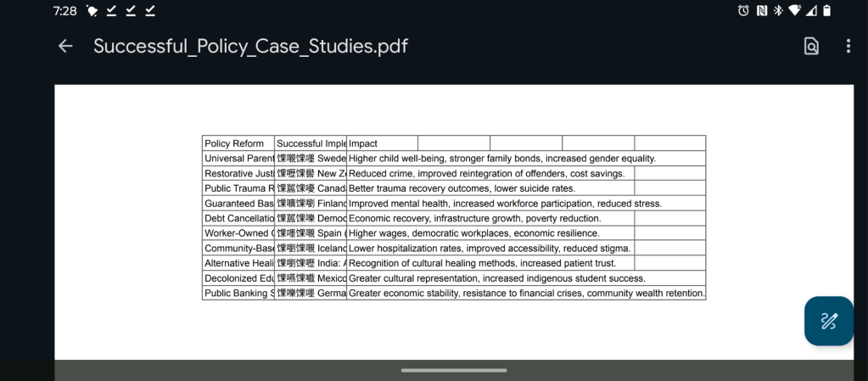Image resolution: width=868 pixels, height=381 pixels.
Task: Tap the 7:28 clock in status bar
Action: pyautogui.click(x=64, y=11)
